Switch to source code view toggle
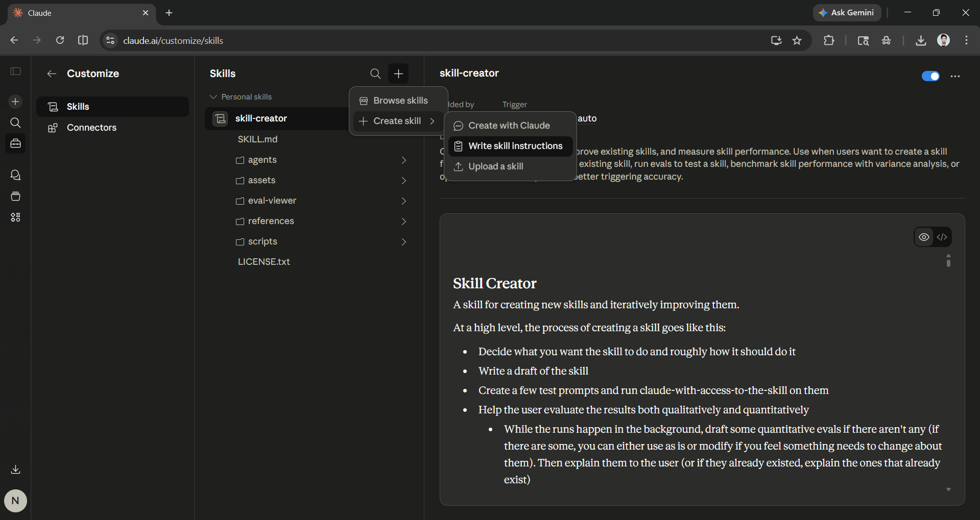Viewport: 980px width, 520px height. [x=942, y=237]
